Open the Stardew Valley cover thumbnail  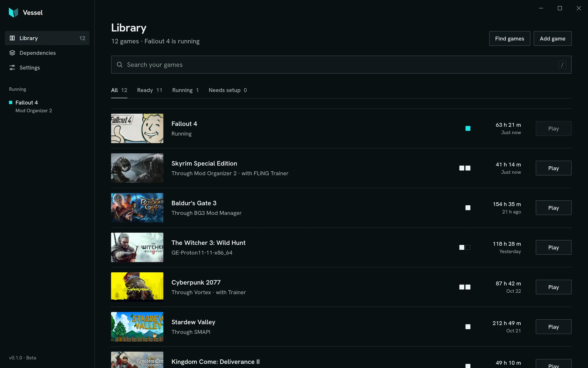pyautogui.click(x=137, y=327)
